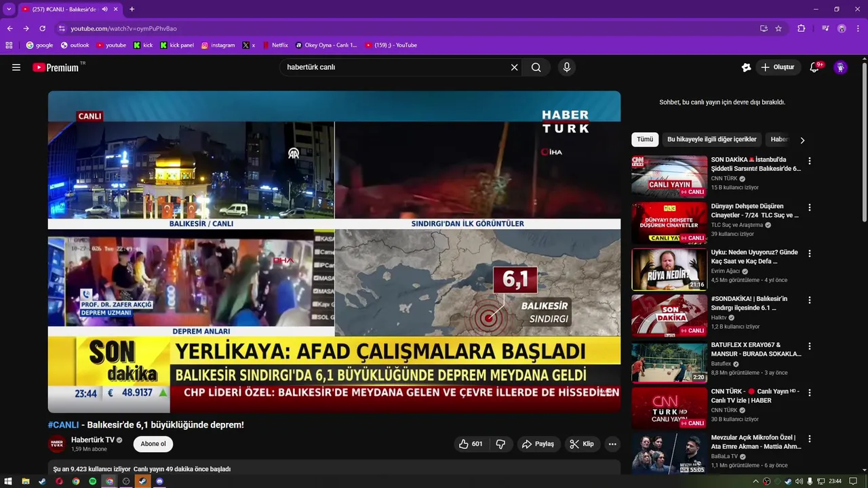Open Mevzular Açık Mikrofon Özel video title
Screen dimensions: 868x488
(x=756, y=442)
